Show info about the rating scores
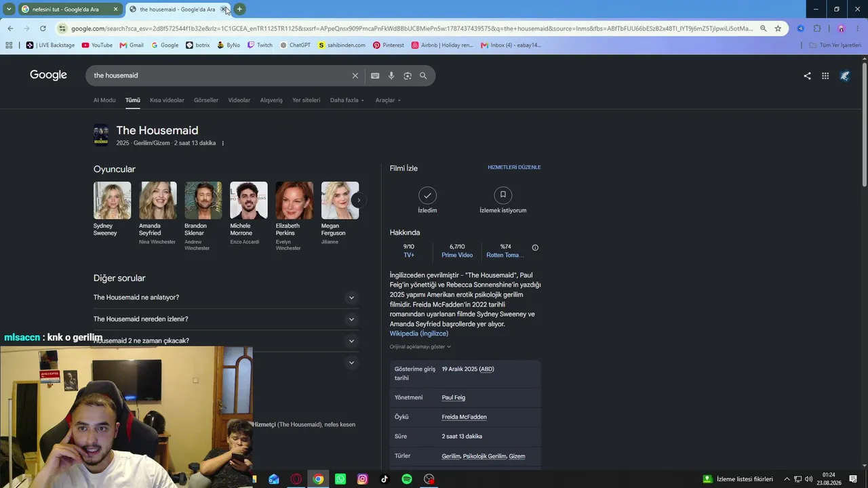868x488 pixels. click(x=535, y=247)
